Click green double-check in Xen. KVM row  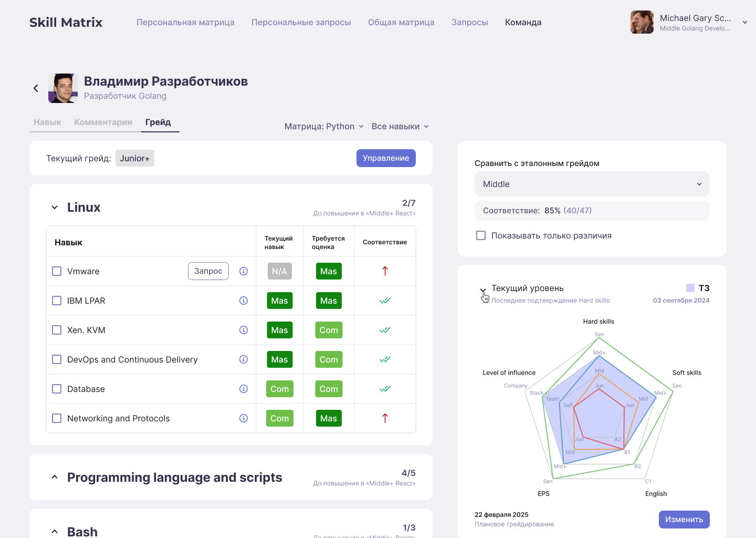tap(385, 330)
